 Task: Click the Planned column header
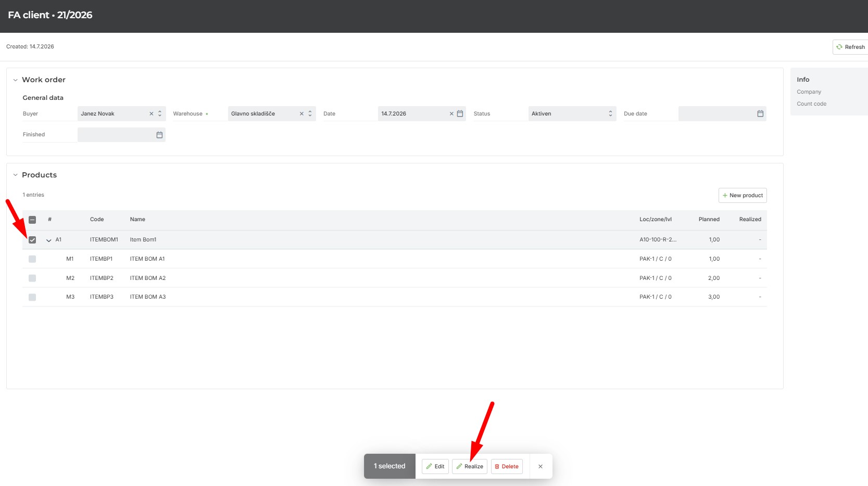tap(709, 220)
